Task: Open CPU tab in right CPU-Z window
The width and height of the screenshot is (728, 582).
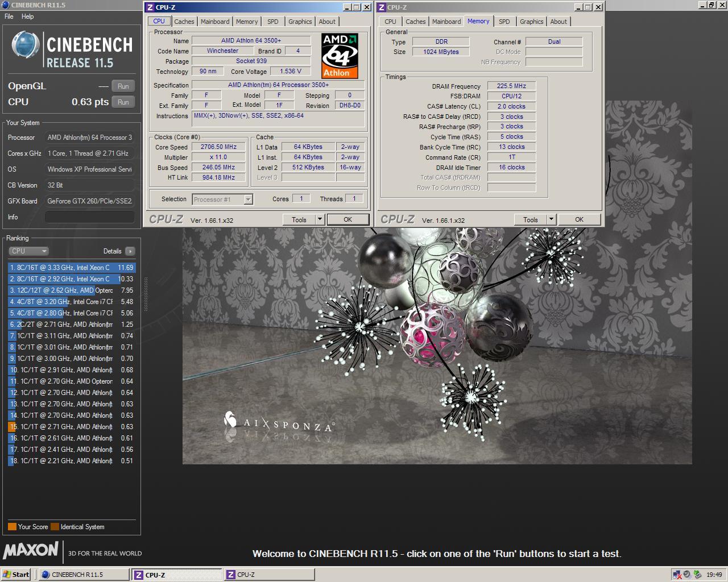Action: pos(390,22)
